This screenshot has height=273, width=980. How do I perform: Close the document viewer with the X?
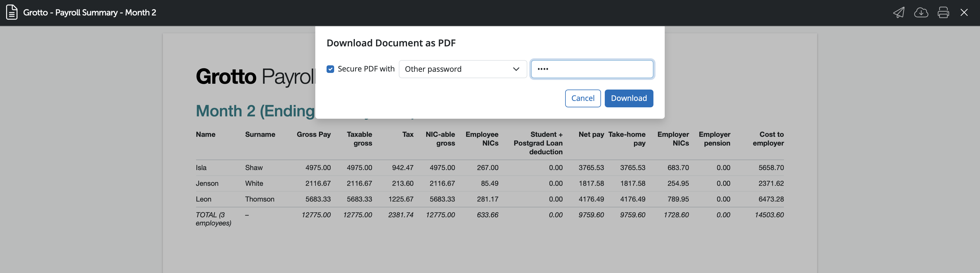[x=964, y=12]
